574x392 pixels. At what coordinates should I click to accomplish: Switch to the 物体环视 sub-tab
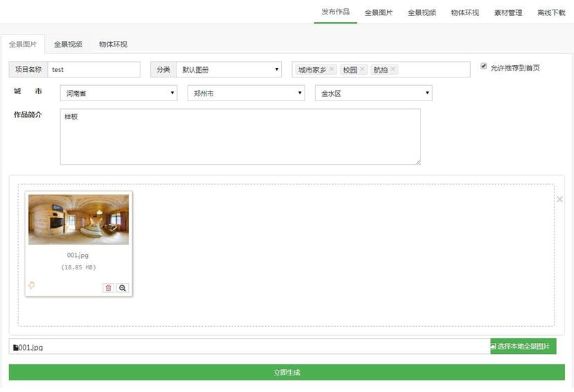(113, 44)
